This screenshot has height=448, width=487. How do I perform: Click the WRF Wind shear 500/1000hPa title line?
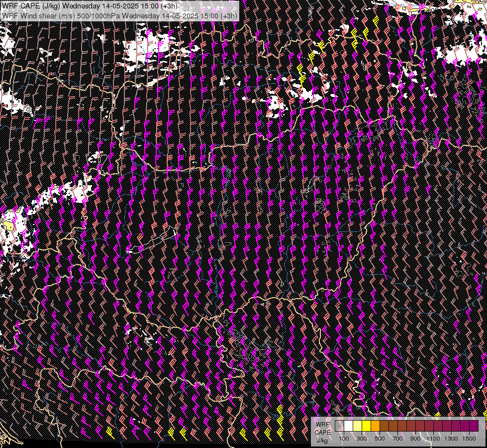tap(119, 15)
